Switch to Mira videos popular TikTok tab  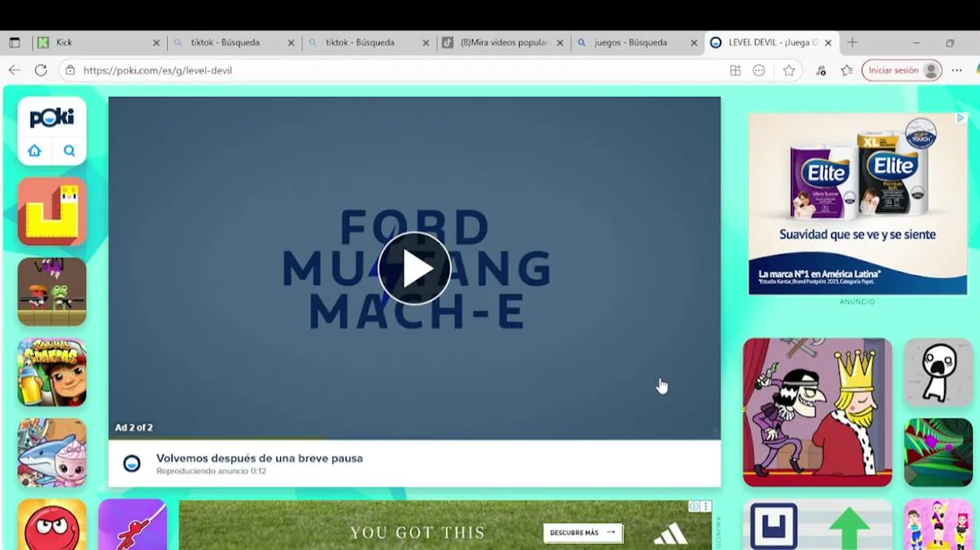[504, 43]
